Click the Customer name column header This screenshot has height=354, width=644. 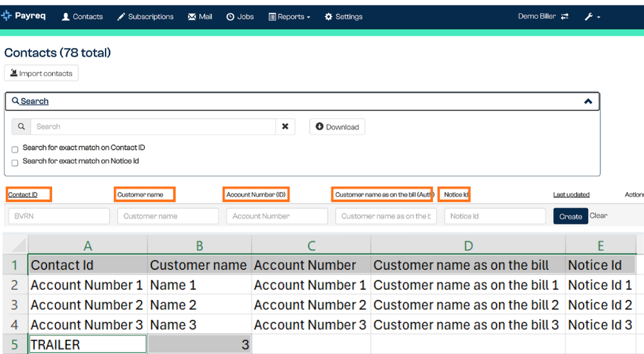(140, 195)
